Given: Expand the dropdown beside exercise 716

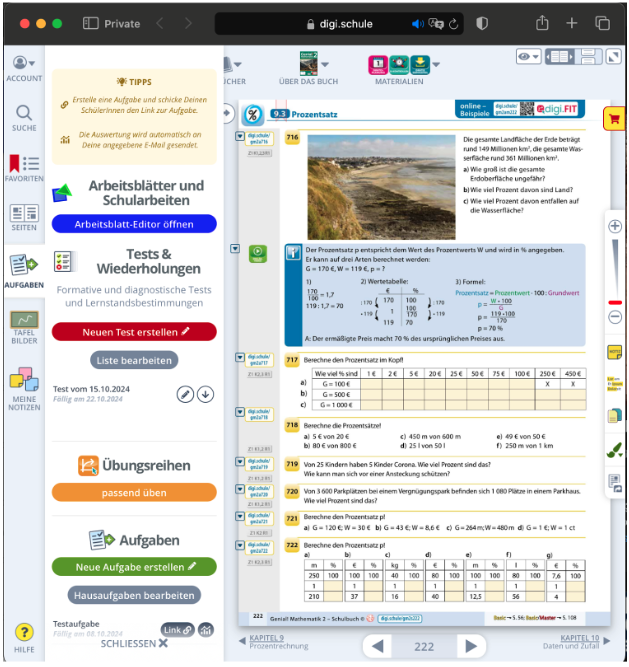Looking at the screenshot, I should click(x=240, y=136).
